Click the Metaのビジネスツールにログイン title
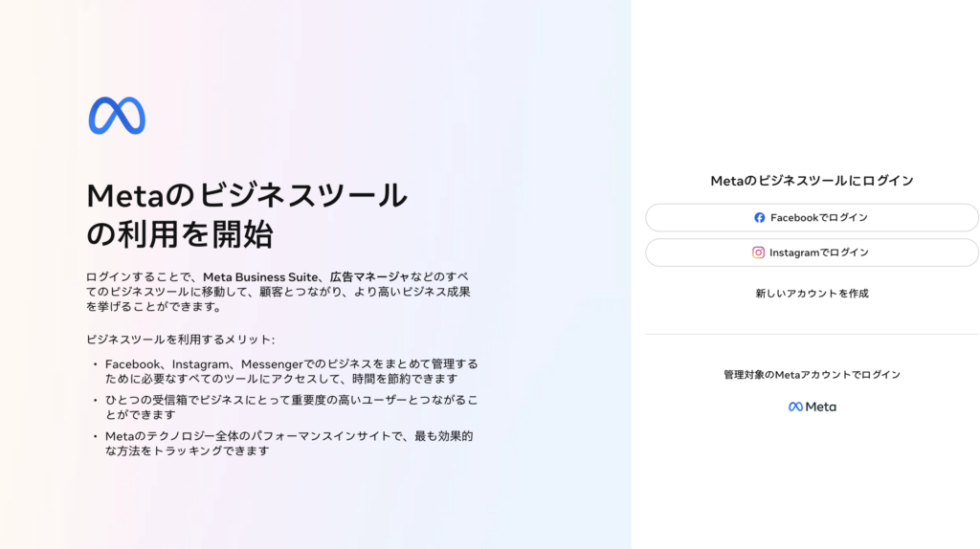The height and width of the screenshot is (549, 980). tap(812, 181)
